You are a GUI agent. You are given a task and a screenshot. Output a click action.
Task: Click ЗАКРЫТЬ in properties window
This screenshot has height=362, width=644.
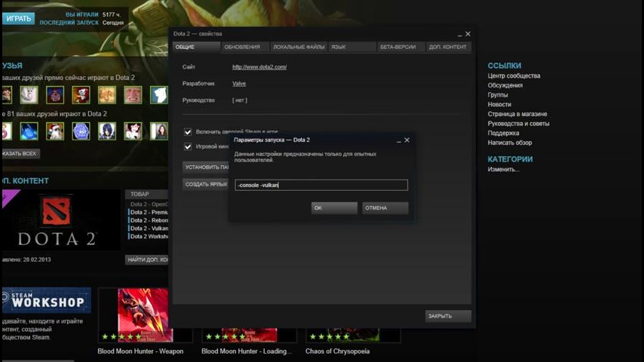448,316
